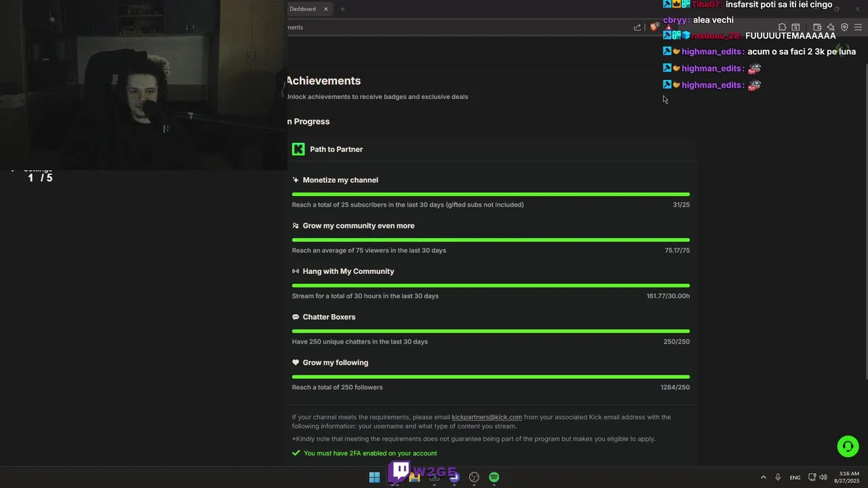Click the kickpartners@kick.com email link
The image size is (868, 488).
pyautogui.click(x=487, y=417)
